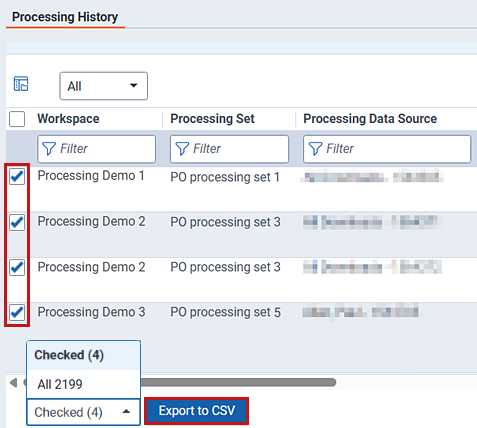Choose All 2199 in the popup list
This screenshot has height=428, width=477.
click(x=83, y=384)
